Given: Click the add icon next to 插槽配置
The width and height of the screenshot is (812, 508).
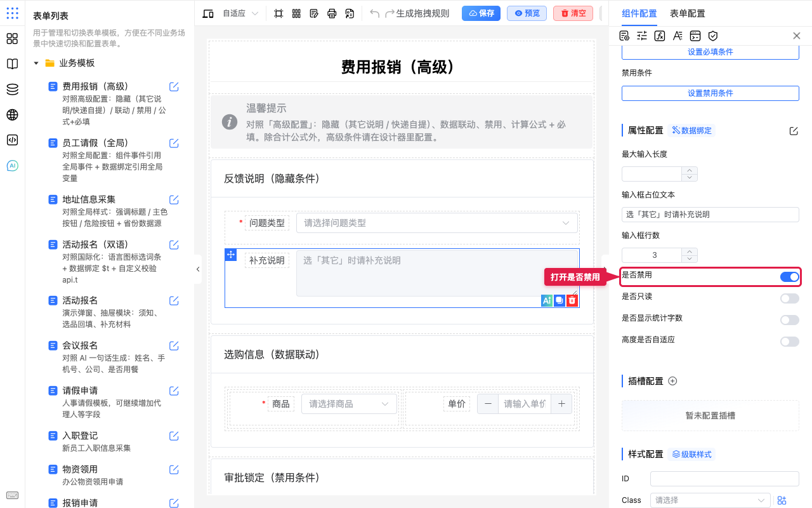Looking at the screenshot, I should click(673, 381).
